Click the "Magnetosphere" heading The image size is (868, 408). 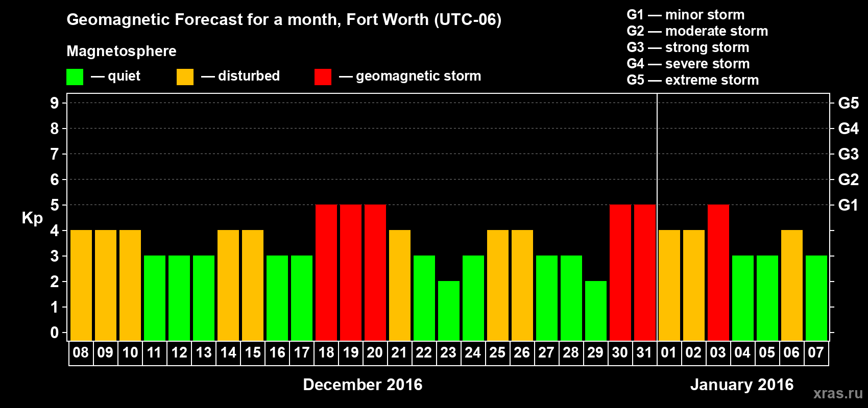pyautogui.click(x=122, y=52)
